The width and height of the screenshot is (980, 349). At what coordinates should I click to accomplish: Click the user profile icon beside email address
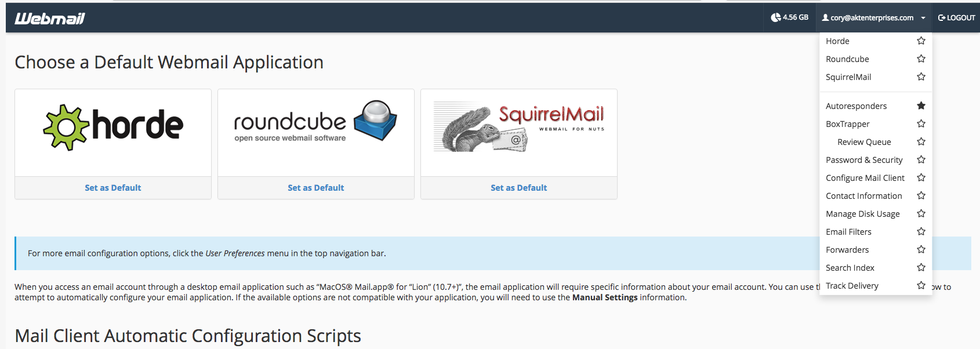point(825,18)
